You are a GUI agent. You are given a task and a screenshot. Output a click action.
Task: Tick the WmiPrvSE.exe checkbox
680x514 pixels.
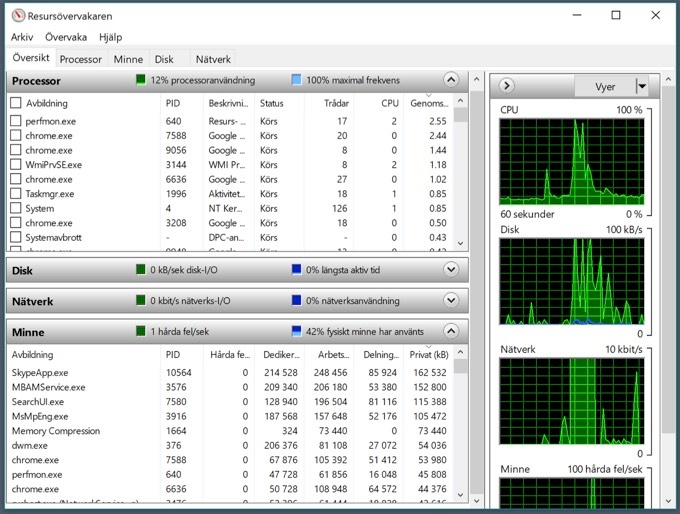click(16, 165)
